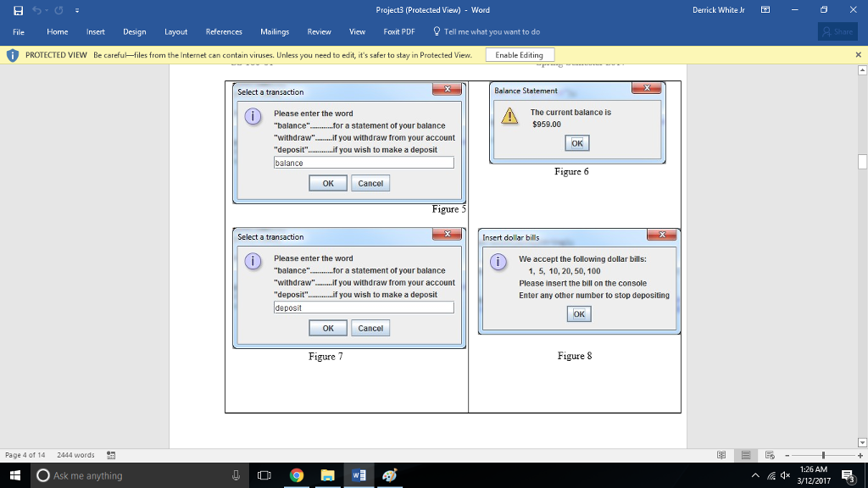Open Action Center showing 3 notifications

pyautogui.click(x=846, y=474)
